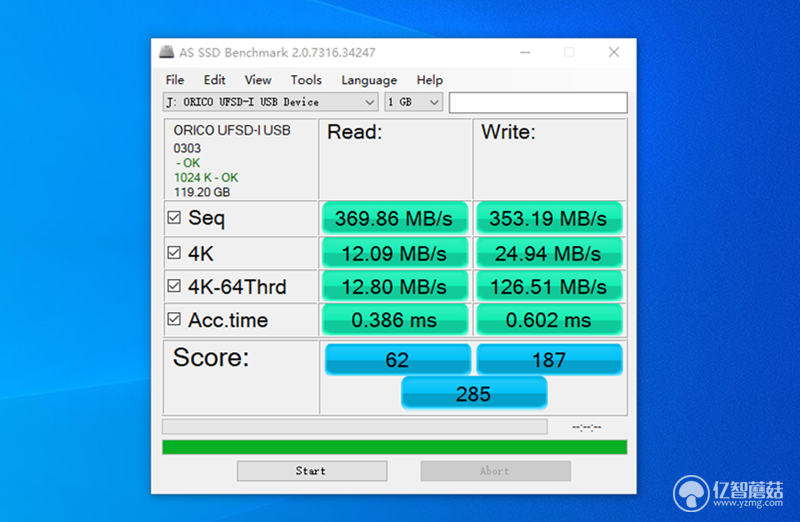Screen dimensions: 800x522
Task: Open the Language menu
Action: [x=369, y=80]
